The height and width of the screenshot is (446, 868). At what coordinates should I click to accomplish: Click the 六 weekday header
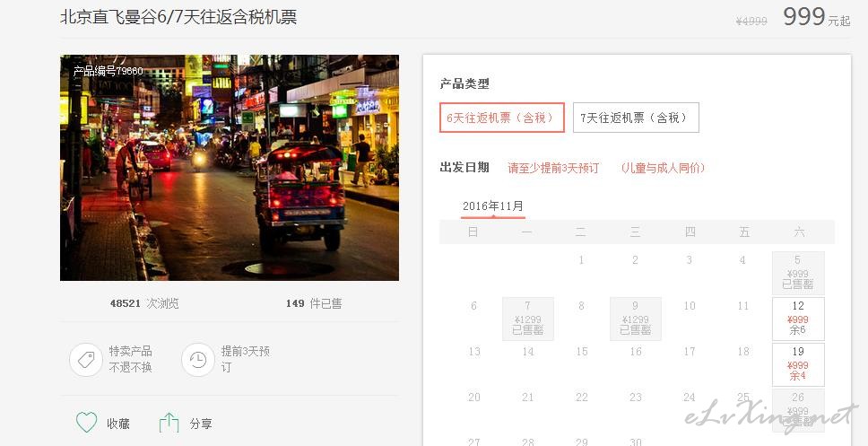pos(799,232)
